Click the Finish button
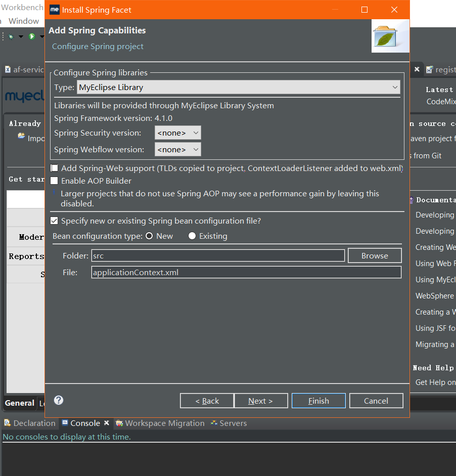456x476 pixels. [318, 401]
